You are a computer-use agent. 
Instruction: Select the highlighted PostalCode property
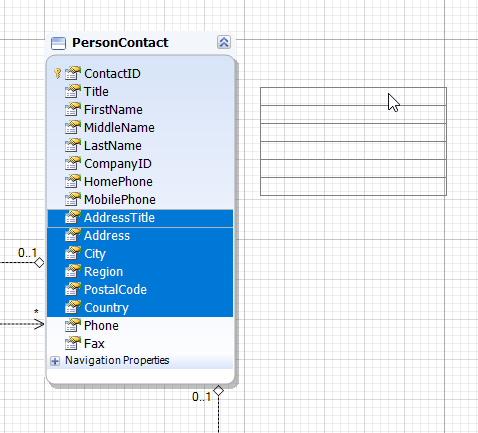point(140,290)
